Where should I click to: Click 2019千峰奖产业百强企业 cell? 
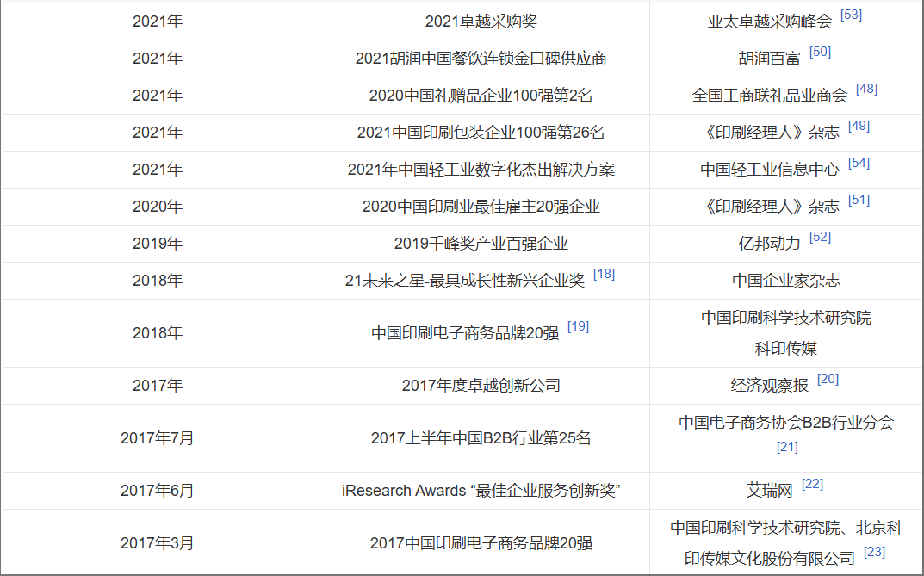[x=481, y=244]
